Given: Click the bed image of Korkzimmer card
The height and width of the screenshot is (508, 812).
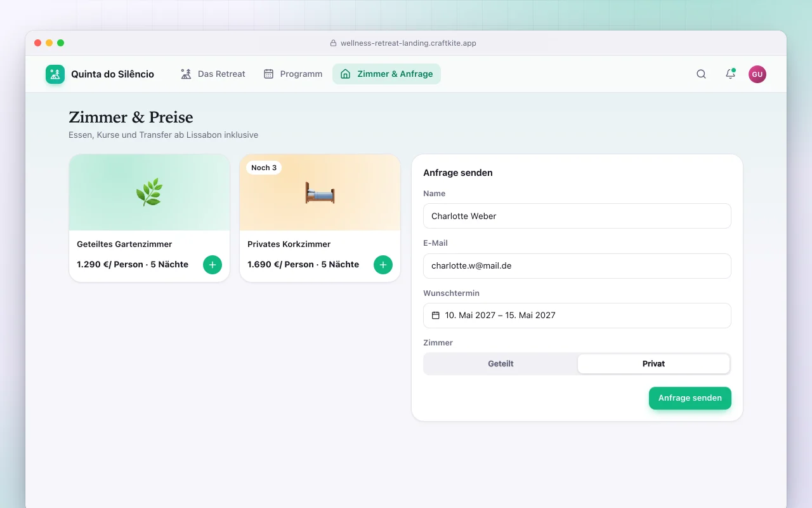Looking at the screenshot, I should [x=320, y=192].
